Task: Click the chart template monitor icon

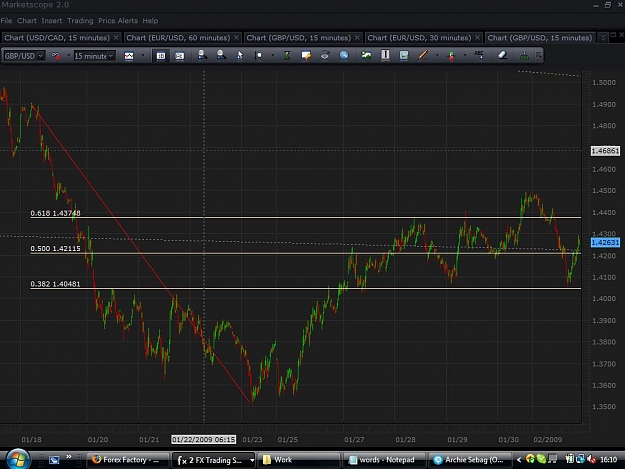Action: point(404,55)
